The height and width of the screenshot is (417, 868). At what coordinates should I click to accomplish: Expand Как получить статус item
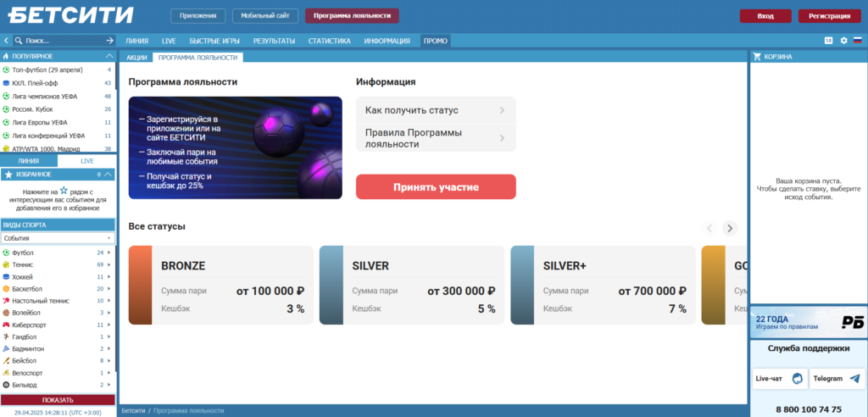[436, 110]
